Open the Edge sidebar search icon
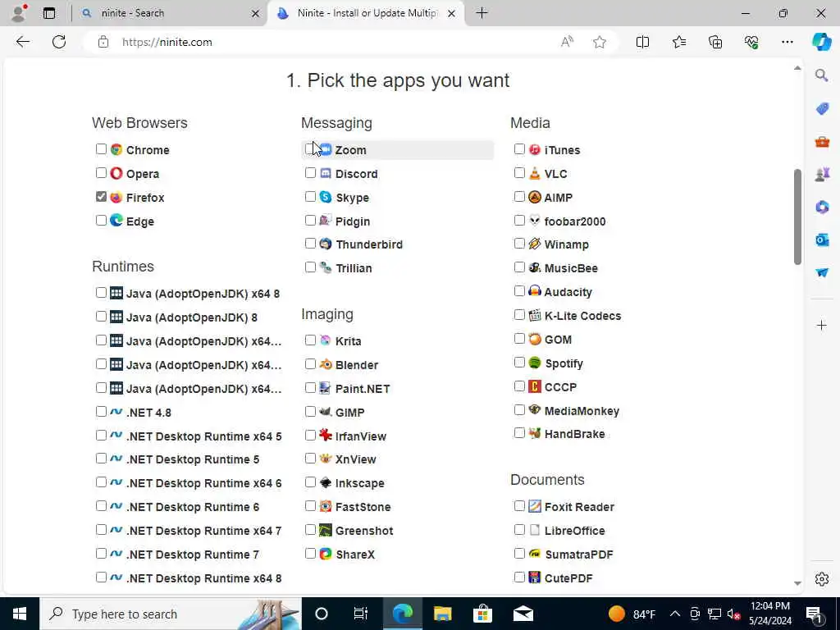Screen dimensions: 840x630 tap(822, 75)
